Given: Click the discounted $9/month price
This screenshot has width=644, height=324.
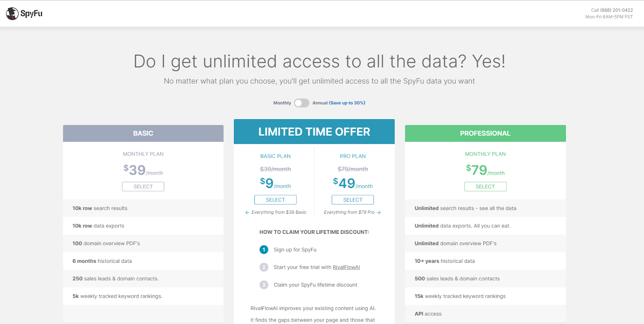Looking at the screenshot, I should (x=275, y=184).
